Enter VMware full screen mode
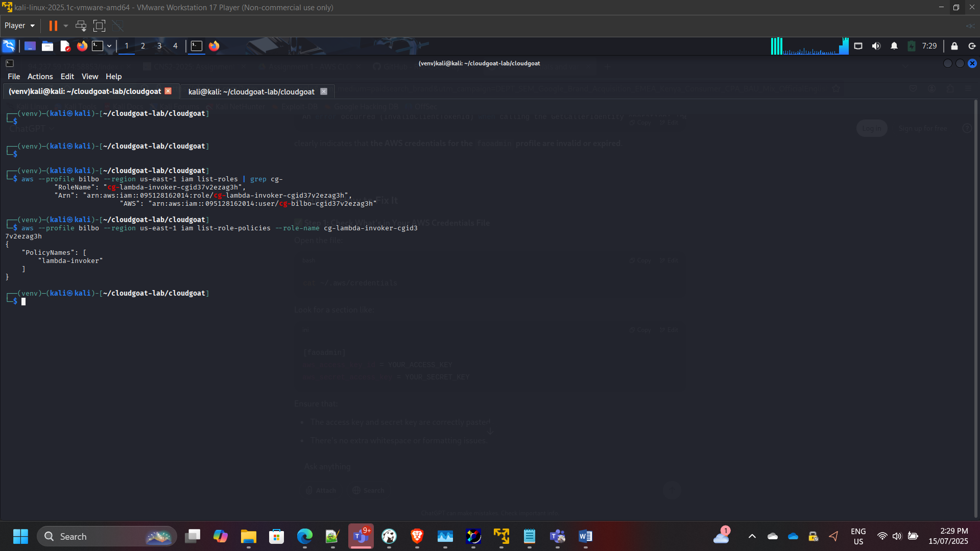 click(x=99, y=26)
